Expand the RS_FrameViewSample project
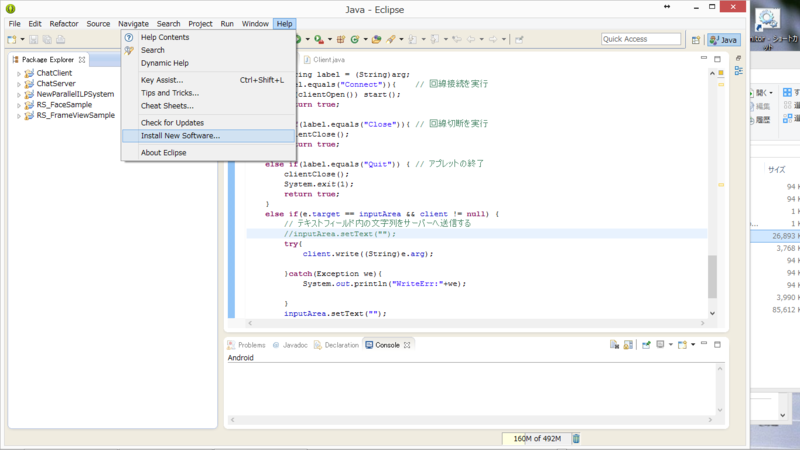Viewport: 800px width, 450px height. tap(19, 116)
